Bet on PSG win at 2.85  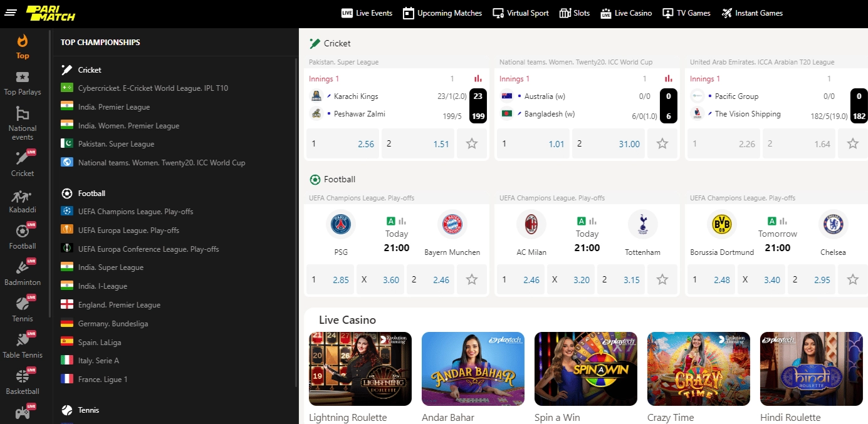[x=330, y=279]
